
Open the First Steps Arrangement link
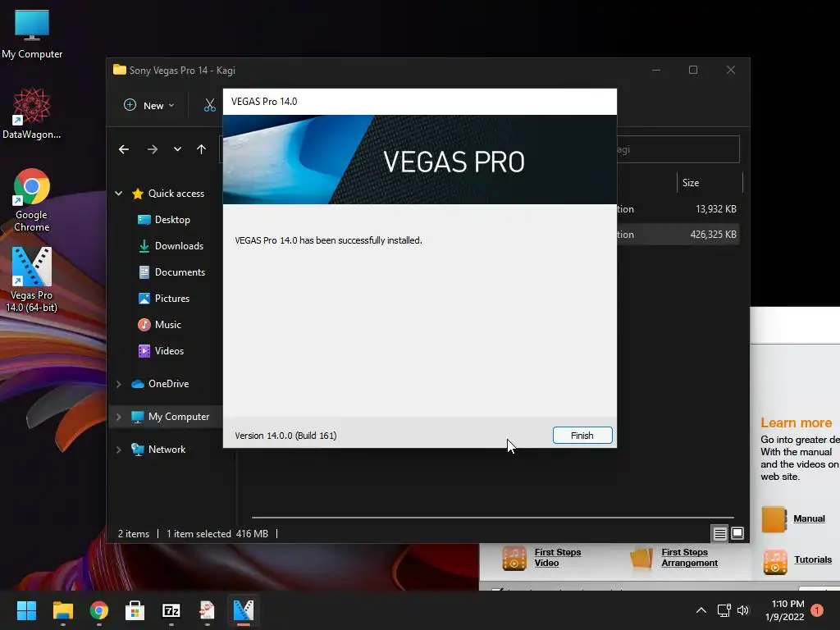coord(689,558)
